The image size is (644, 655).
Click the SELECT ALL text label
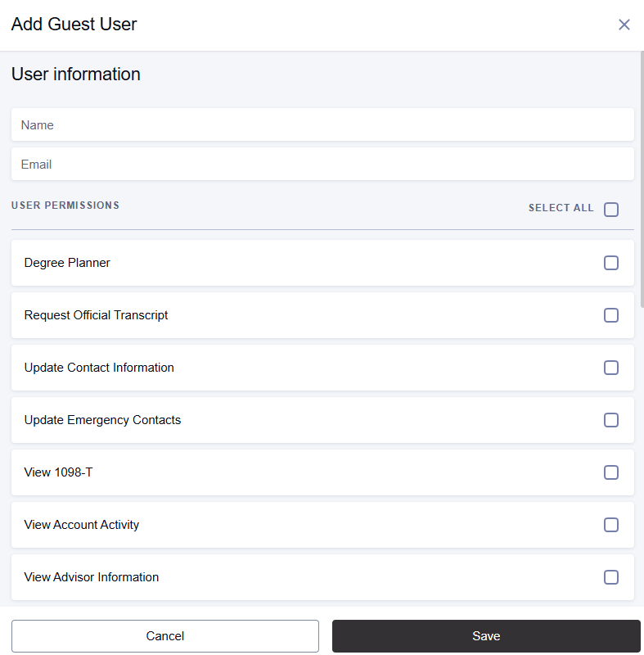point(561,208)
